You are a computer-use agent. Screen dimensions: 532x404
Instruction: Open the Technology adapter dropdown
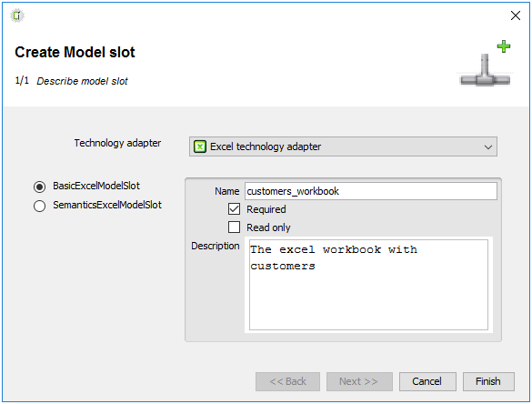[343, 146]
